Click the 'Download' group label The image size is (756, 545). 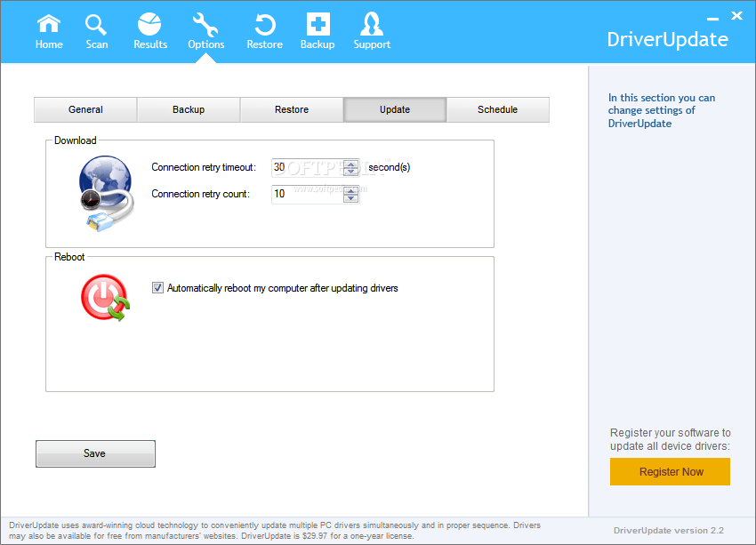tap(76, 140)
